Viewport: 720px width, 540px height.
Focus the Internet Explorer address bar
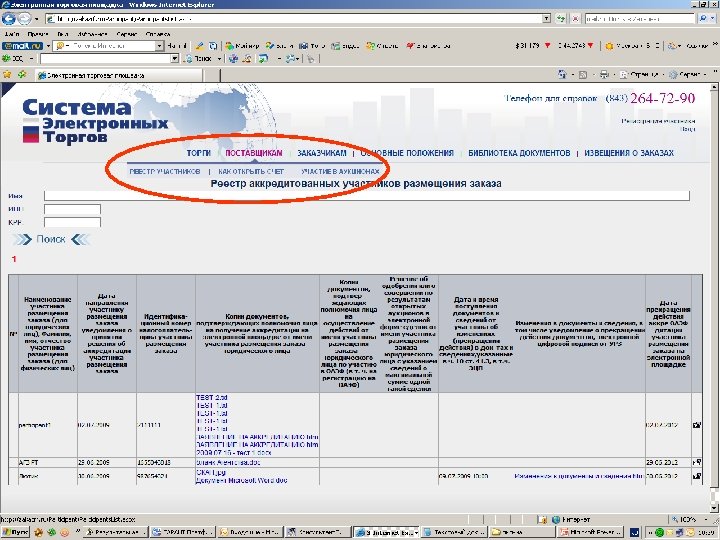coord(294,19)
